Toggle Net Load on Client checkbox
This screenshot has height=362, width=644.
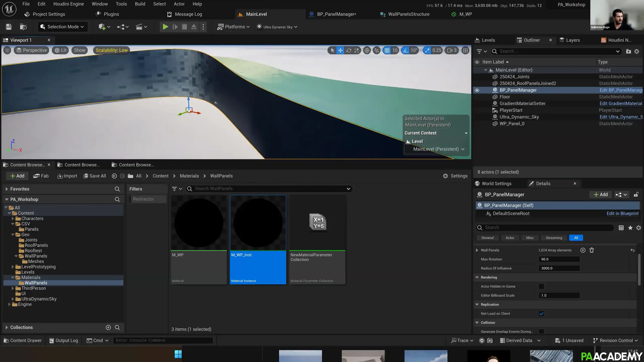pos(541,313)
